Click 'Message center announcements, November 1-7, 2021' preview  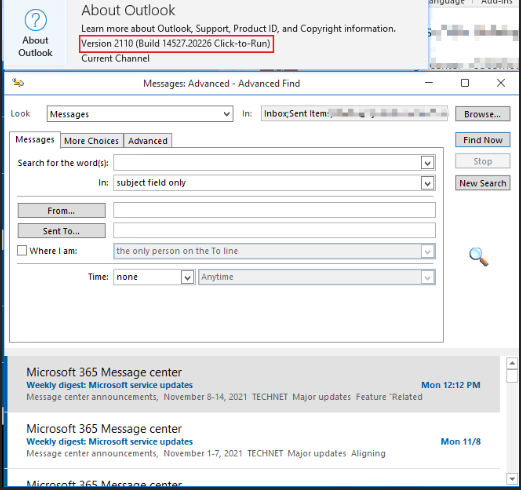tap(134, 453)
